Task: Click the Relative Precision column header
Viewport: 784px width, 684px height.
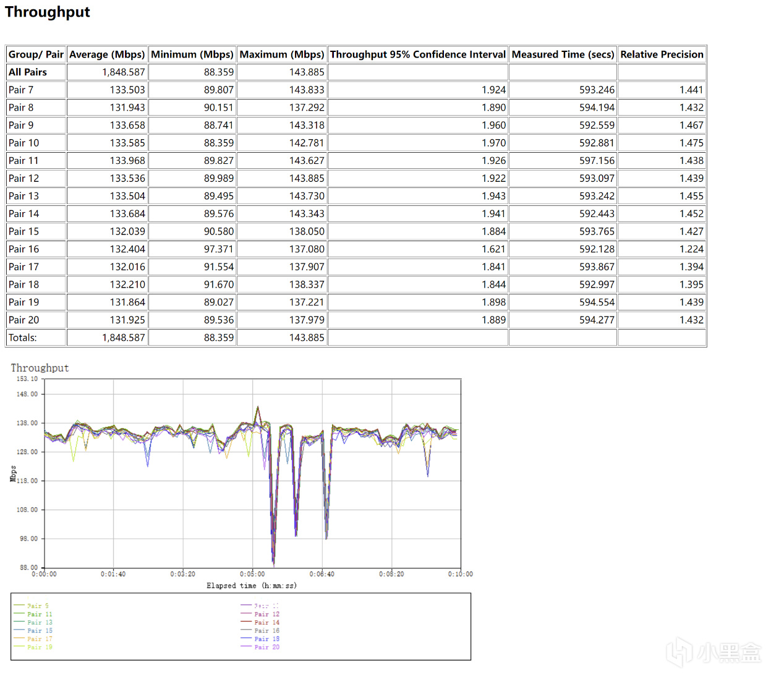Action: click(662, 54)
